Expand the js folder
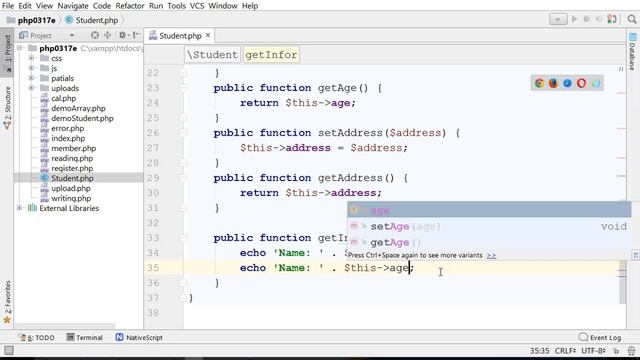Screen dimensions: 640x360 31,68
